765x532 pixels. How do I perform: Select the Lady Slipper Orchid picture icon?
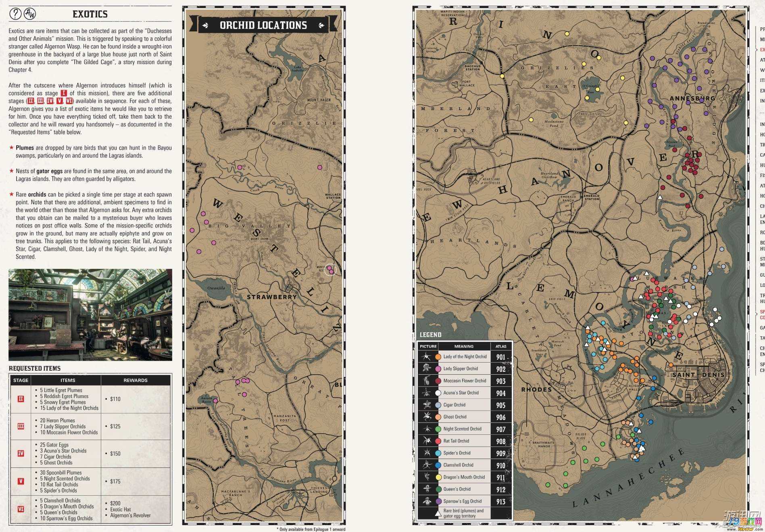[426, 369]
